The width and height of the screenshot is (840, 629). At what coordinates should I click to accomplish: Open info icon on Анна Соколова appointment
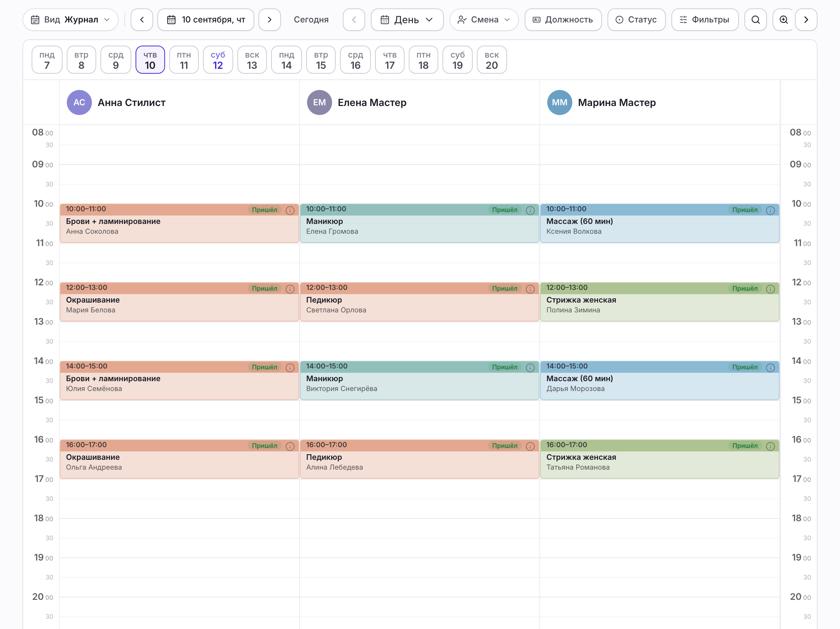click(290, 210)
